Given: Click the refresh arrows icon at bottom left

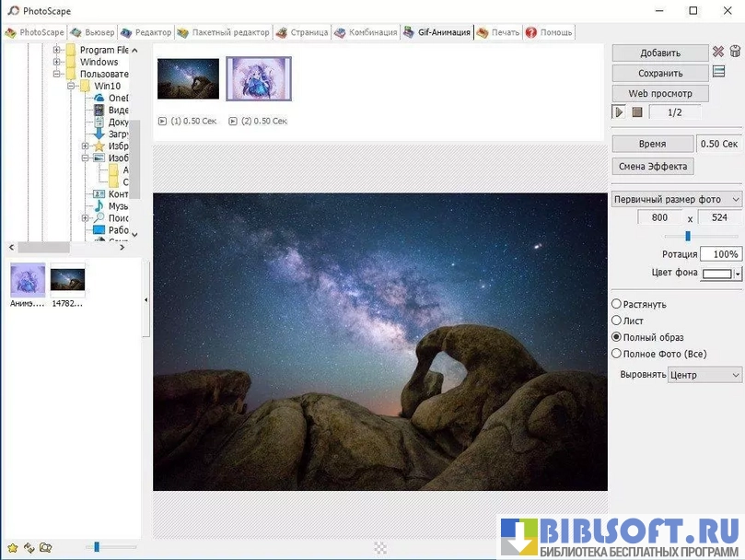Looking at the screenshot, I should click(x=29, y=547).
